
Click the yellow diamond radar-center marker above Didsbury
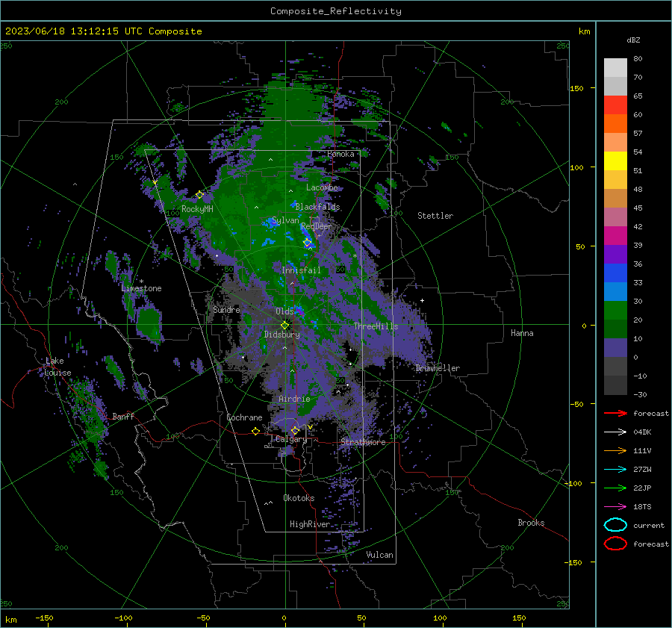tap(284, 325)
